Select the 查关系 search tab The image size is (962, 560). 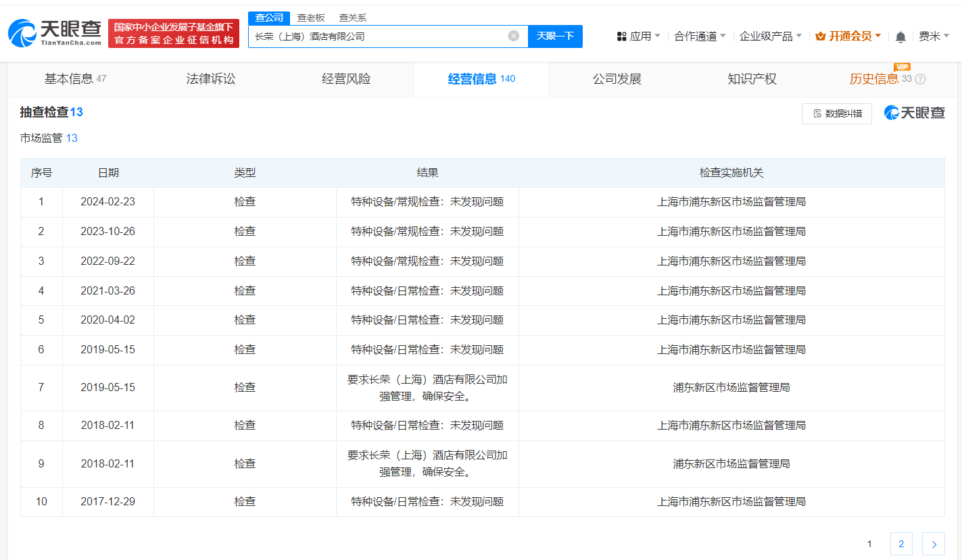(352, 18)
